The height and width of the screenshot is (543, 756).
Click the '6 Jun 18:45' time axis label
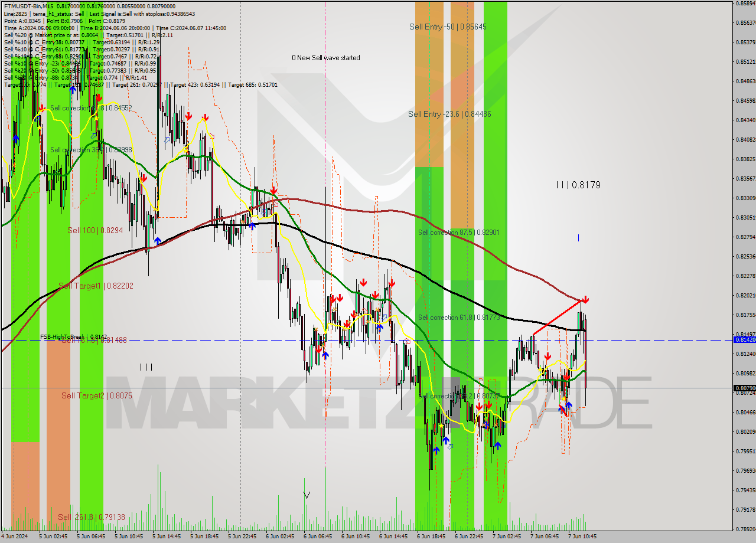tap(432, 537)
